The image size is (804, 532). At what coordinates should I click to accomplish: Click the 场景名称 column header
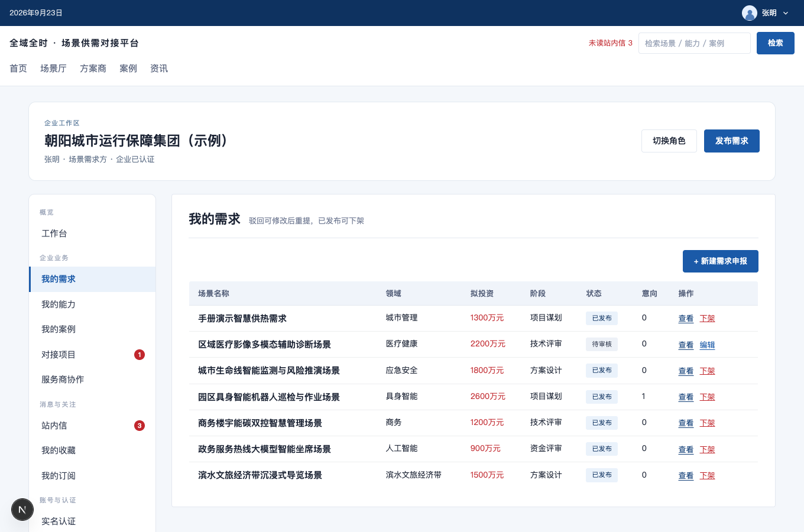coord(213,293)
